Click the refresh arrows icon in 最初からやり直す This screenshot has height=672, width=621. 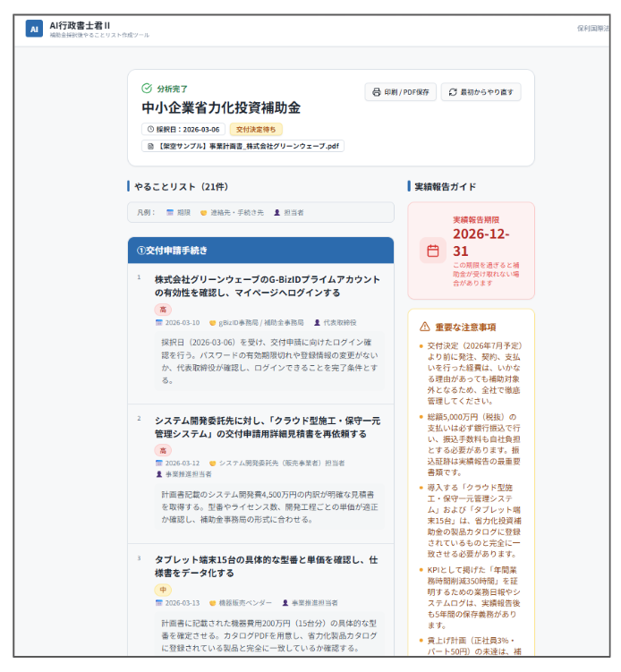[x=453, y=92]
